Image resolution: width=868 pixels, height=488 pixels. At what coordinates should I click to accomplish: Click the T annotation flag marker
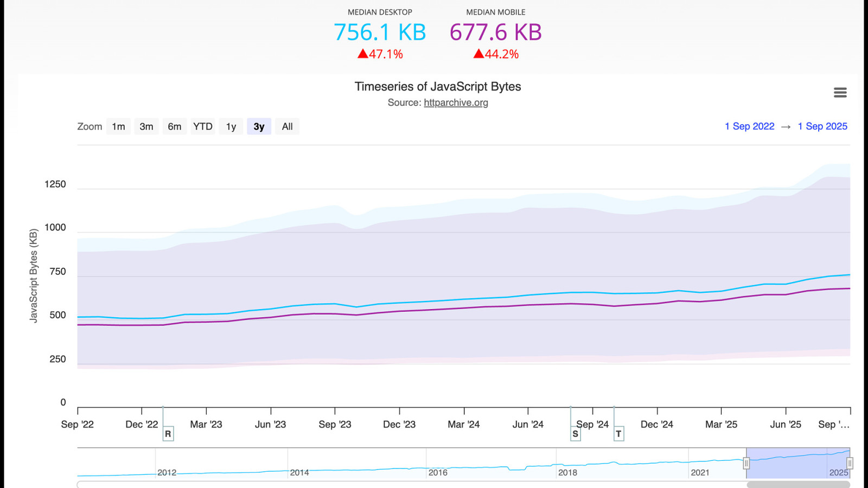(x=618, y=434)
